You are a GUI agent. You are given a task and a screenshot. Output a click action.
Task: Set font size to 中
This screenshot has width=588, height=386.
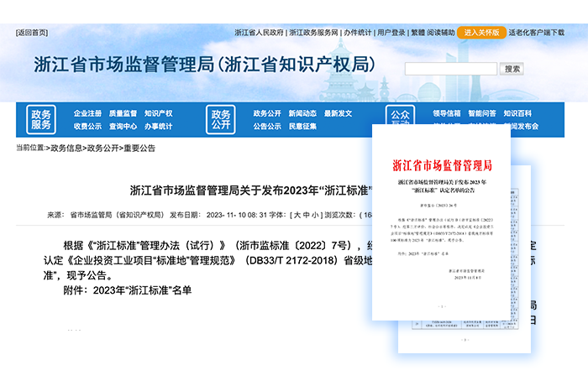pyautogui.click(x=307, y=215)
